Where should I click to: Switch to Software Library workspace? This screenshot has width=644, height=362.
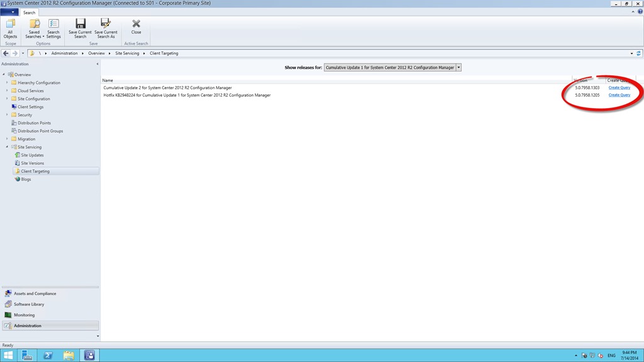(x=29, y=304)
